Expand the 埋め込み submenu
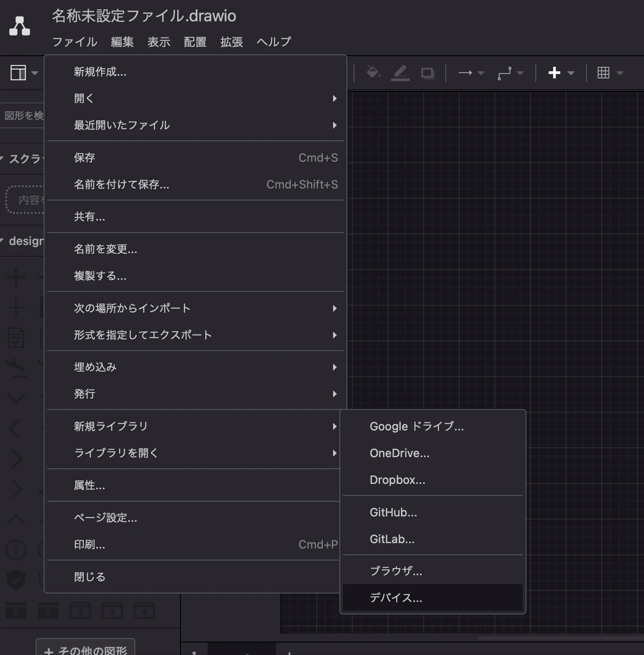 point(196,367)
